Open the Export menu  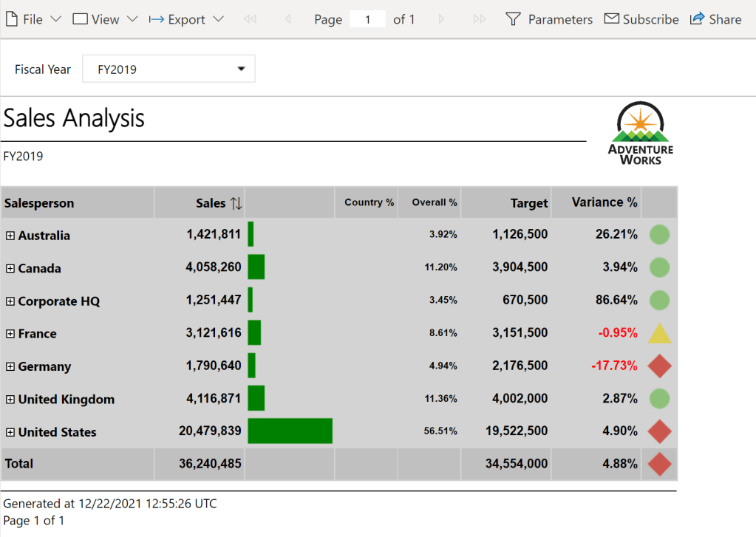pos(186,19)
